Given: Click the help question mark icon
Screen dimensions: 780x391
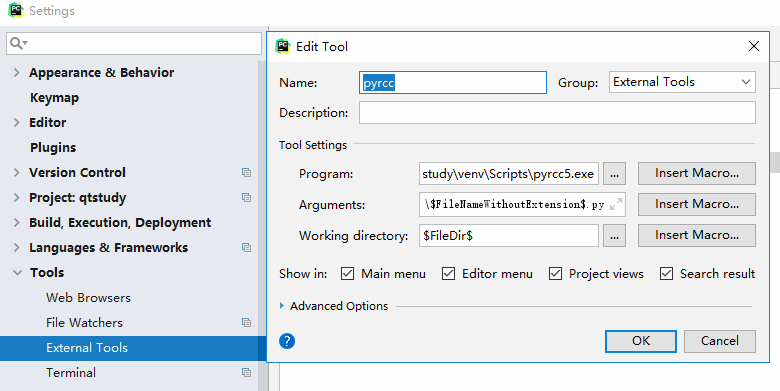Looking at the screenshot, I should (287, 341).
